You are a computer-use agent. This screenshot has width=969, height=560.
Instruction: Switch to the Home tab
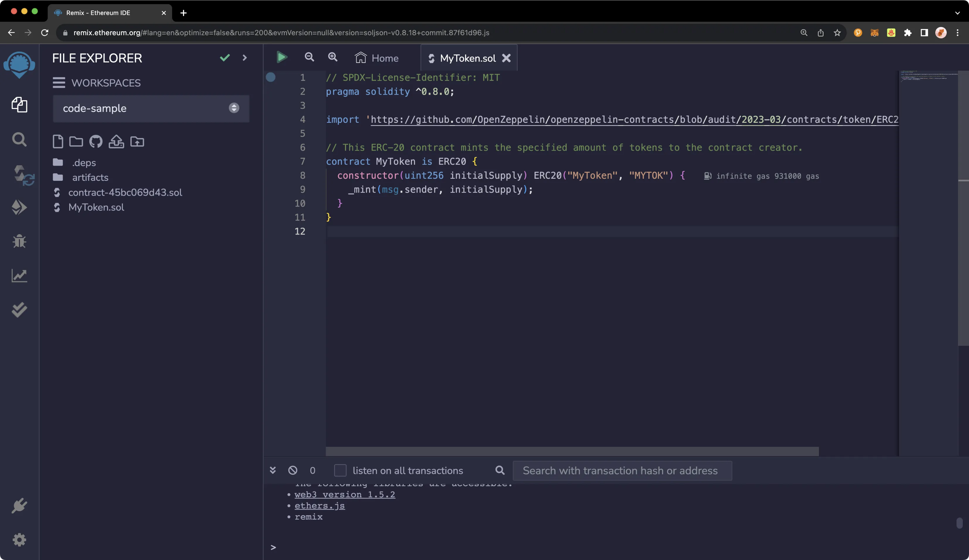coord(376,58)
